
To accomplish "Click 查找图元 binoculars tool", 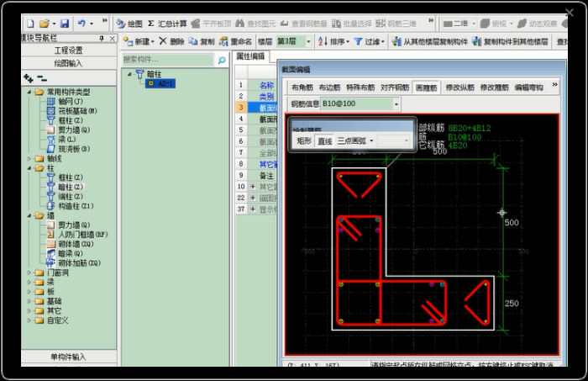I will tap(255, 24).
